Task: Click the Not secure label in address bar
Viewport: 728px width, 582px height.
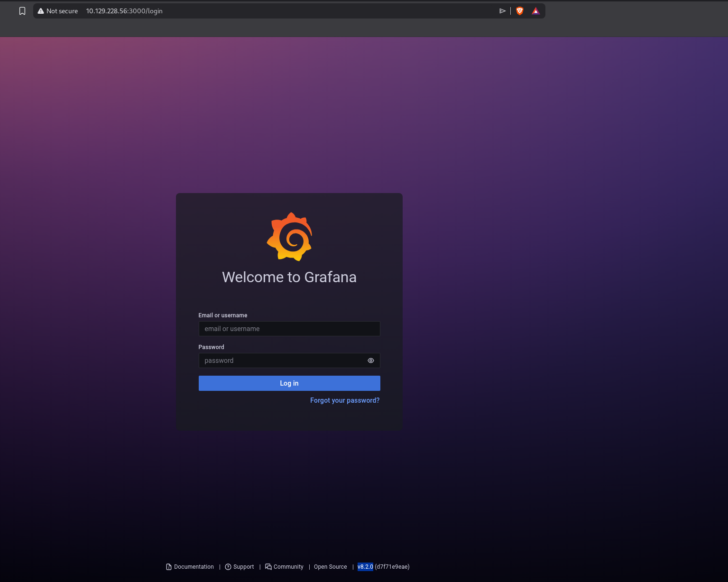Action: 62,11
